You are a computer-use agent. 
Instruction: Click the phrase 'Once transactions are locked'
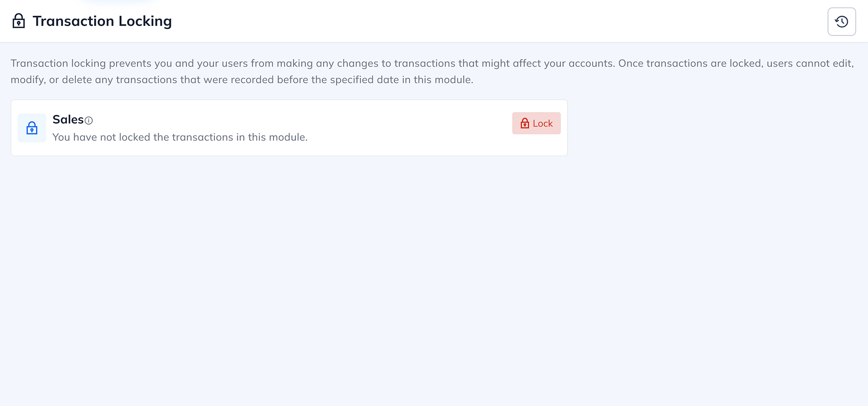pos(690,63)
